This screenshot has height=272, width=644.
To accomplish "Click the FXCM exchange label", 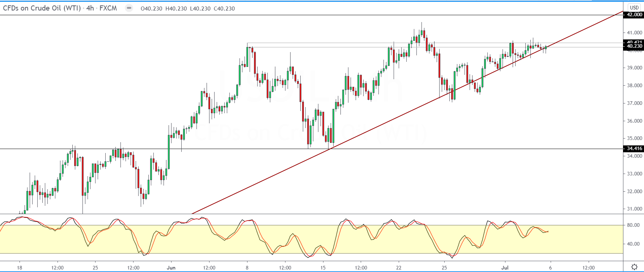I will [108, 8].
